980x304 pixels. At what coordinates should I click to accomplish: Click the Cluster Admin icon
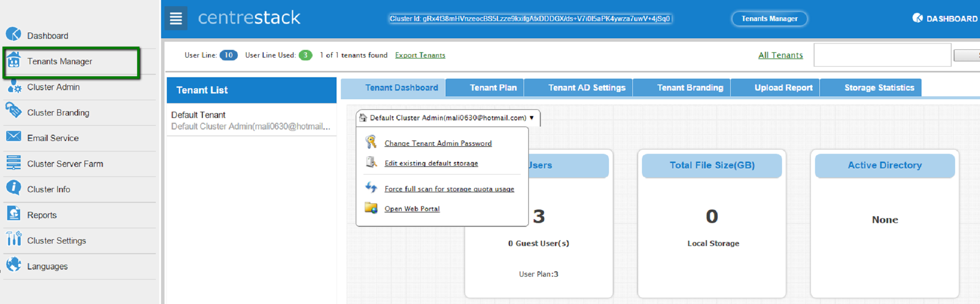point(14,86)
